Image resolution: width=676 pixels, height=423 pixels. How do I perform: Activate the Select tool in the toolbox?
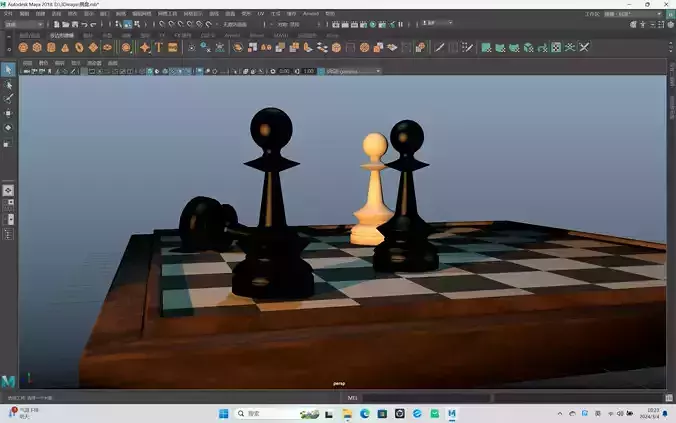(8, 70)
